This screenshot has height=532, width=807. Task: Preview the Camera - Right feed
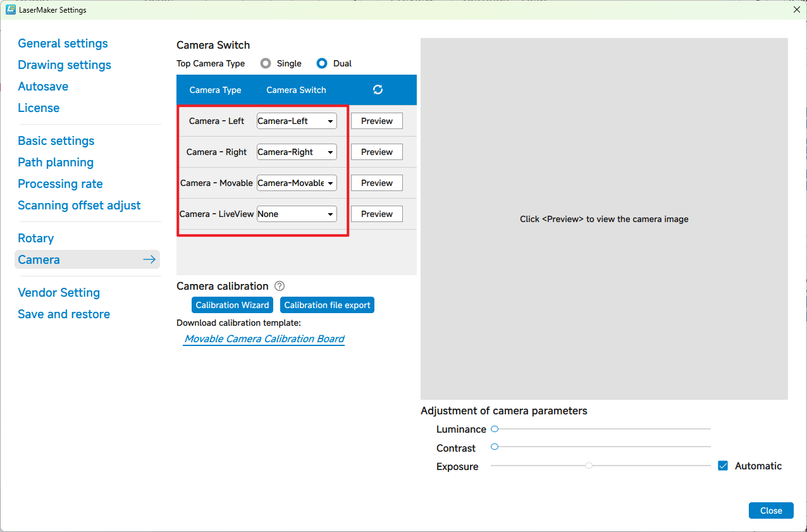pos(377,152)
